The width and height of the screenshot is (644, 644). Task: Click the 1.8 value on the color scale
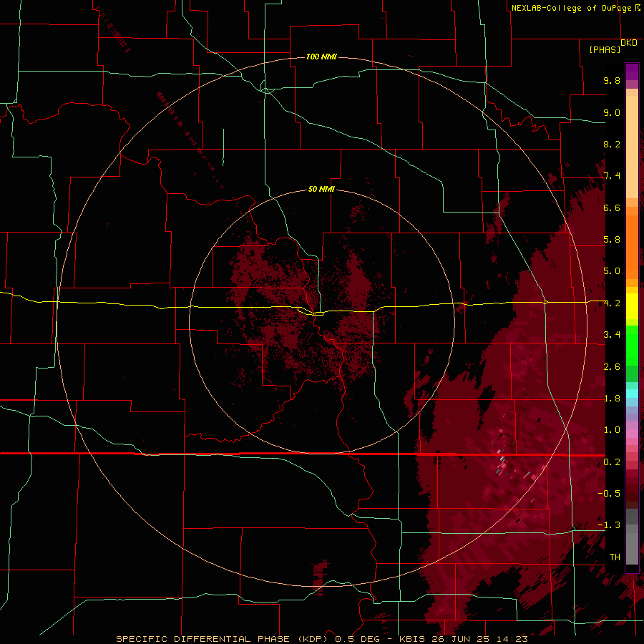pyautogui.click(x=612, y=399)
